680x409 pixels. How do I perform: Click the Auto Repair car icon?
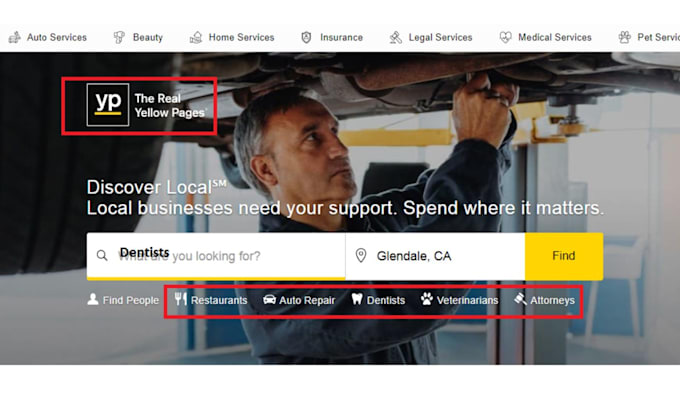point(269,300)
